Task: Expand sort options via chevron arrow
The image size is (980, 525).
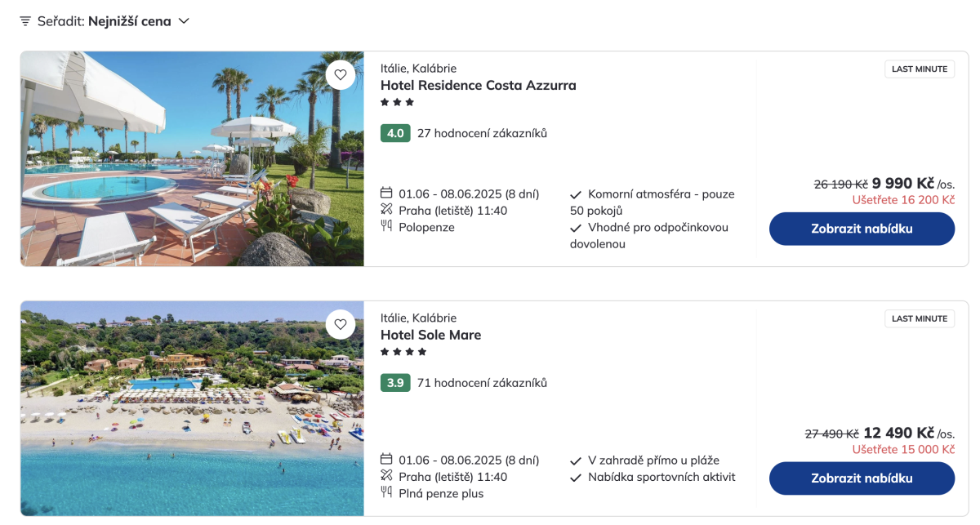Action: [x=184, y=21]
